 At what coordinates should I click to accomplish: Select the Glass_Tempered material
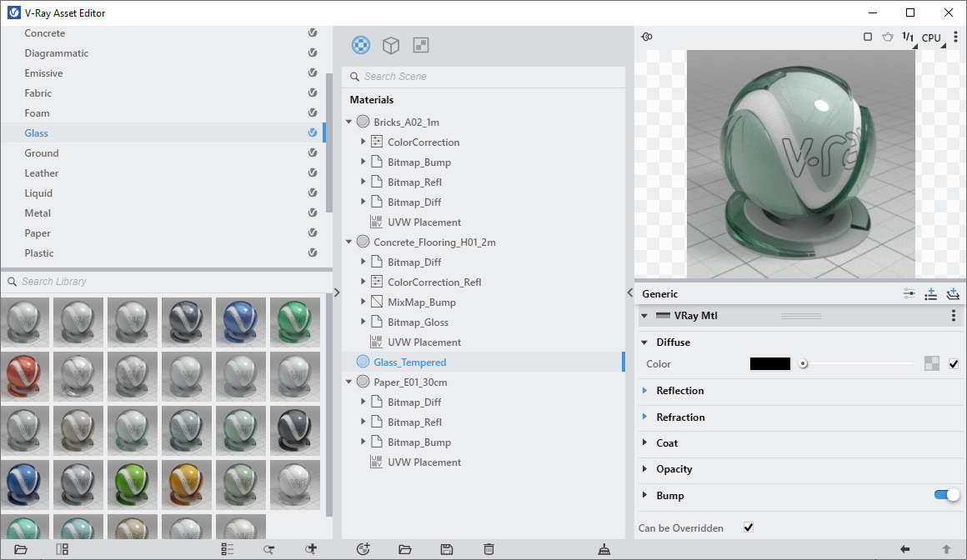point(409,362)
